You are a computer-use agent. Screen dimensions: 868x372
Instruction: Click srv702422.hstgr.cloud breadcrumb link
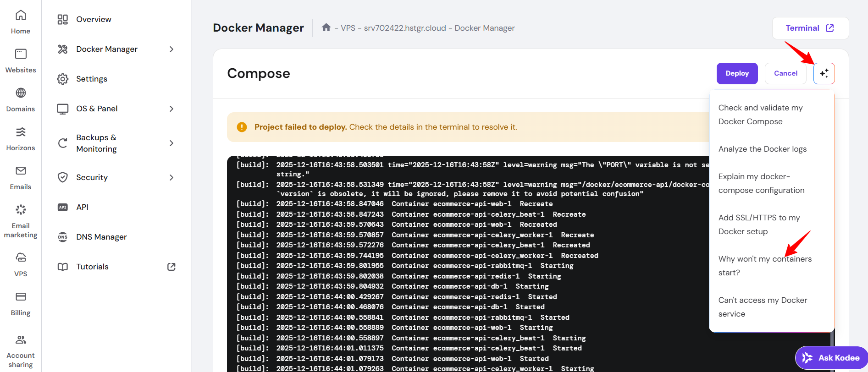coord(405,28)
